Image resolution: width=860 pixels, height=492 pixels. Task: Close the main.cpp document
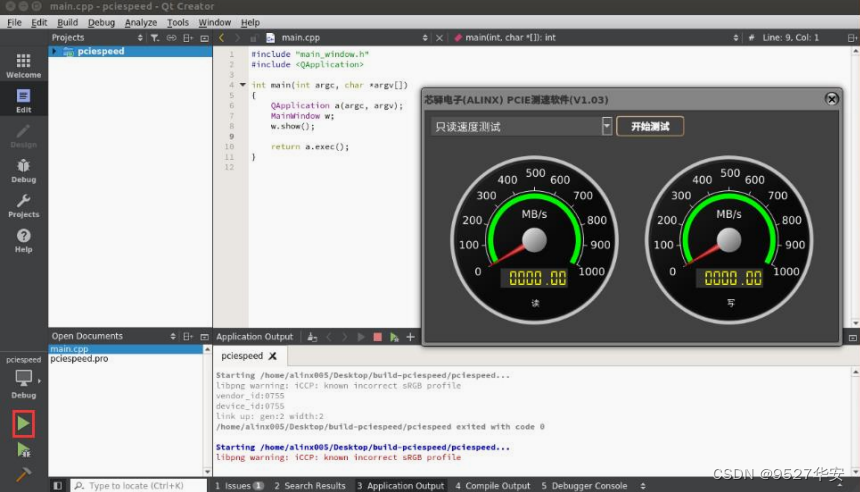[x=439, y=38]
